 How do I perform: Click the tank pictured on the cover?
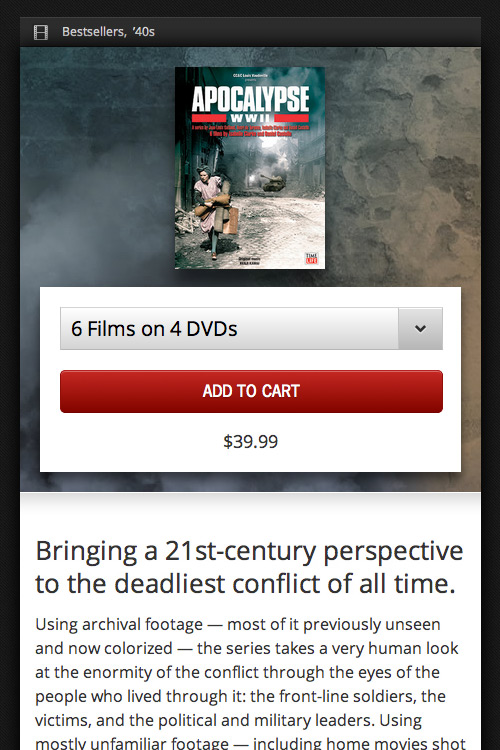[x=273, y=184]
